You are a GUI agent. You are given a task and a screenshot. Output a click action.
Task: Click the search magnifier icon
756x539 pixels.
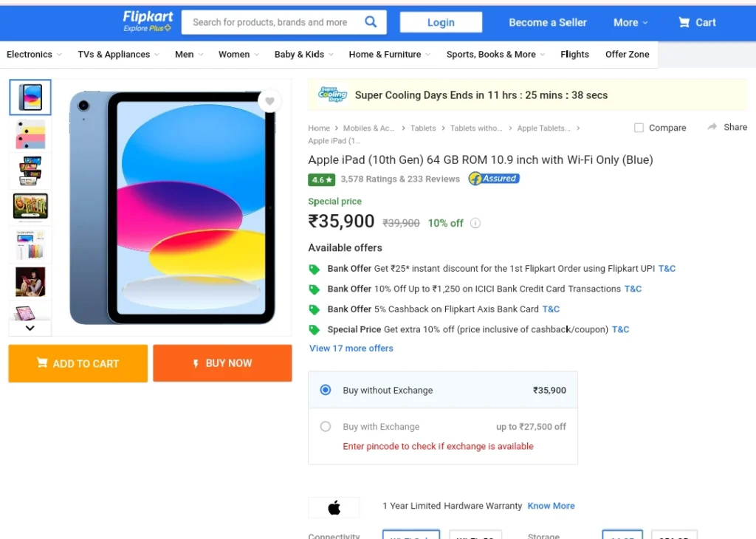[x=371, y=21]
